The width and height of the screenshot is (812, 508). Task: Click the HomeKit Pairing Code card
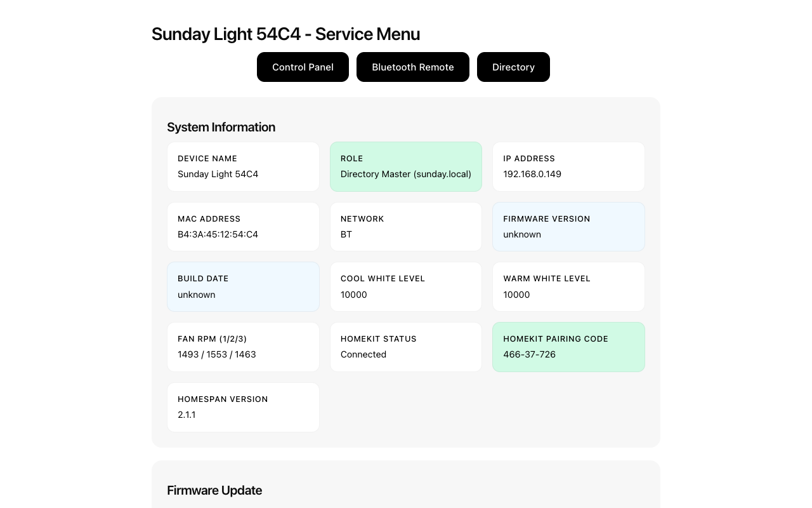pos(568,347)
